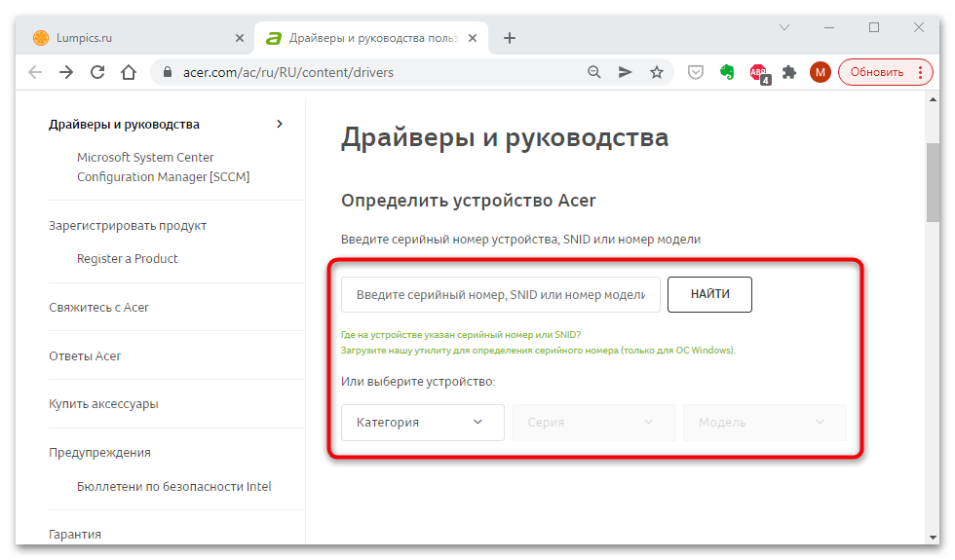The image size is (955, 560).
Task: Open the serial number location help link
Action: tap(462, 334)
